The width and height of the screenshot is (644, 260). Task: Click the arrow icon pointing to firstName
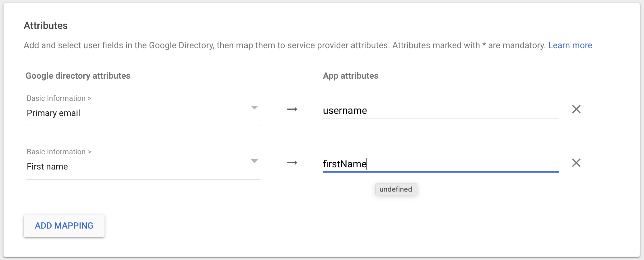pos(292,163)
